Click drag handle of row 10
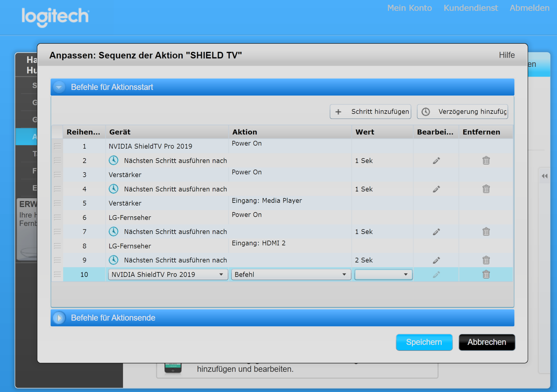Image resolution: width=557 pixels, height=392 pixels. (58, 274)
